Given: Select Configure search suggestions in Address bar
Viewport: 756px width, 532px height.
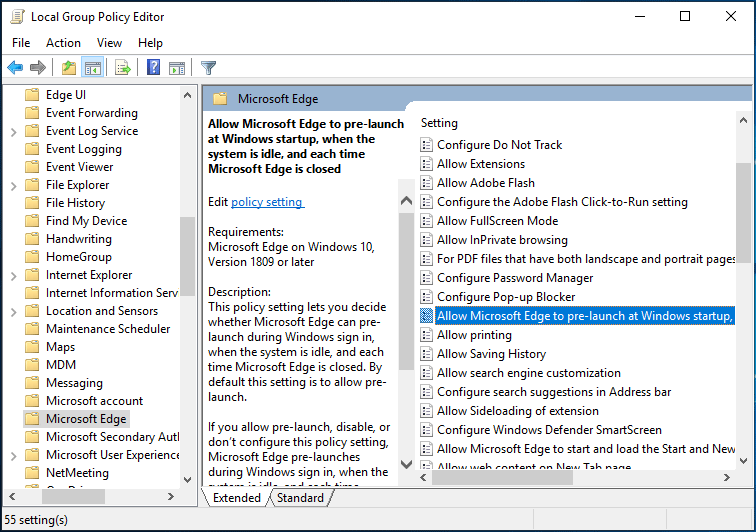Looking at the screenshot, I should tap(554, 392).
